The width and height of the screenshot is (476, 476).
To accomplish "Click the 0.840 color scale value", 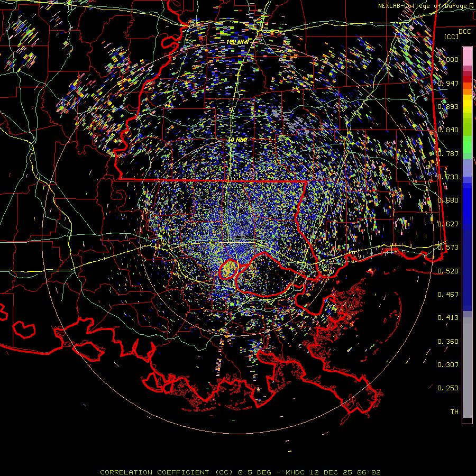I will (448, 130).
